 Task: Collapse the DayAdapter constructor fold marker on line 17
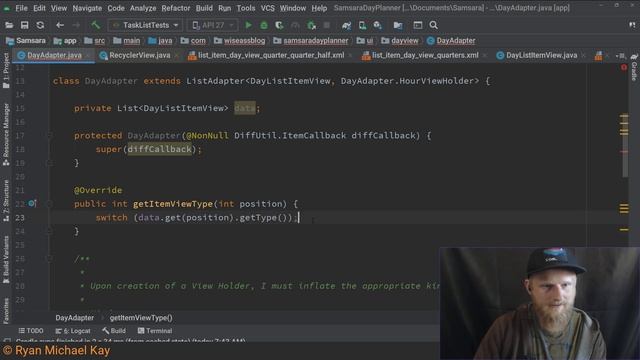pyautogui.click(x=50, y=136)
